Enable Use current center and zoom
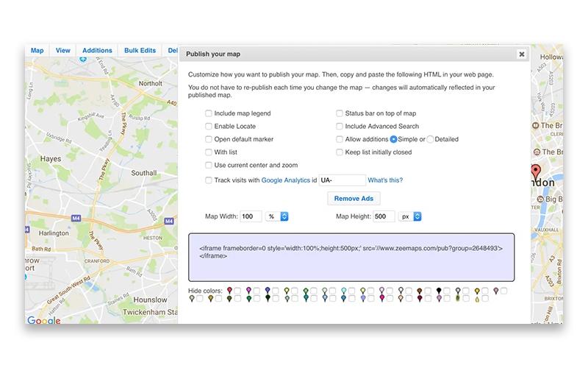The width and height of the screenshot is (588, 368). click(x=209, y=165)
